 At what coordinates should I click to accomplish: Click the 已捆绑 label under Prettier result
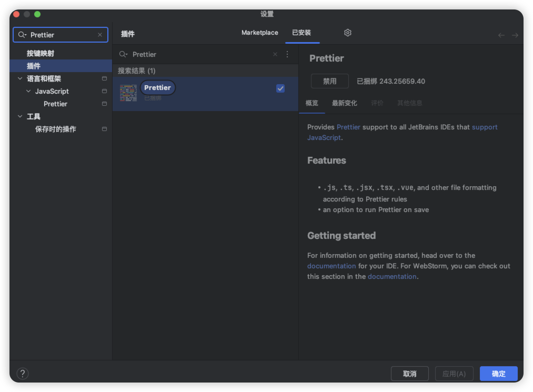pyautogui.click(x=153, y=98)
